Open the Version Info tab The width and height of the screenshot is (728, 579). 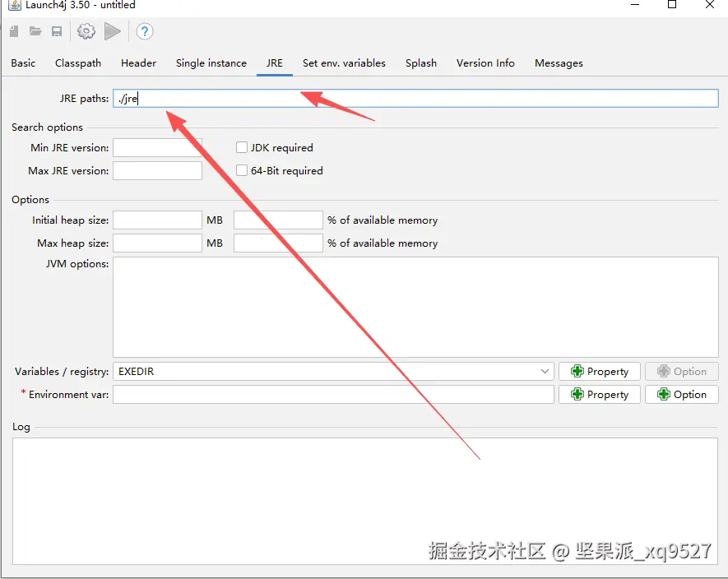[485, 63]
